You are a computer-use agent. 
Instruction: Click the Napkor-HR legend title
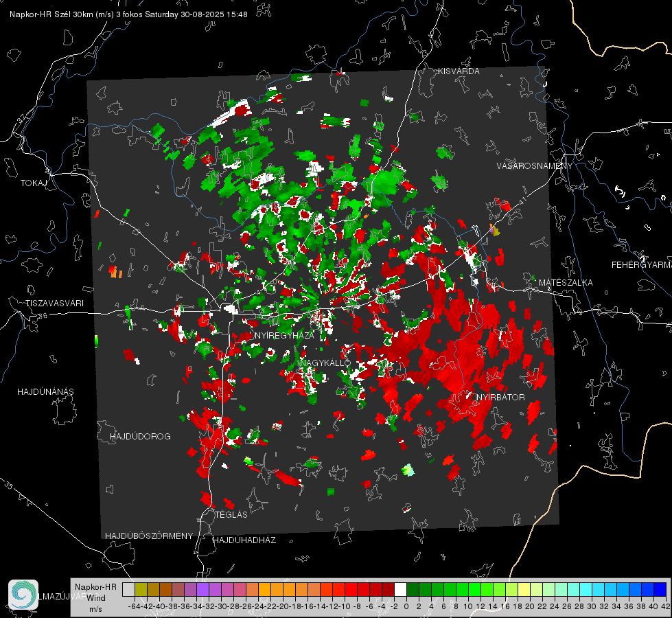pos(95,586)
